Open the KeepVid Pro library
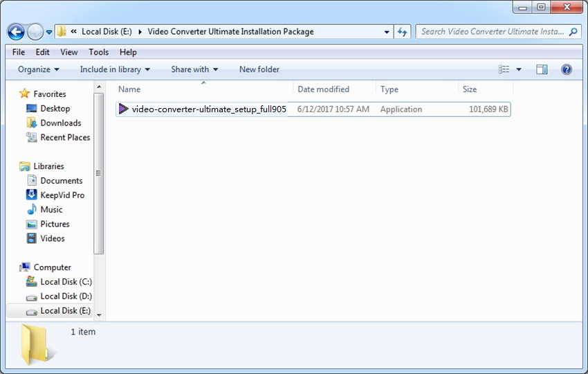 (62, 195)
